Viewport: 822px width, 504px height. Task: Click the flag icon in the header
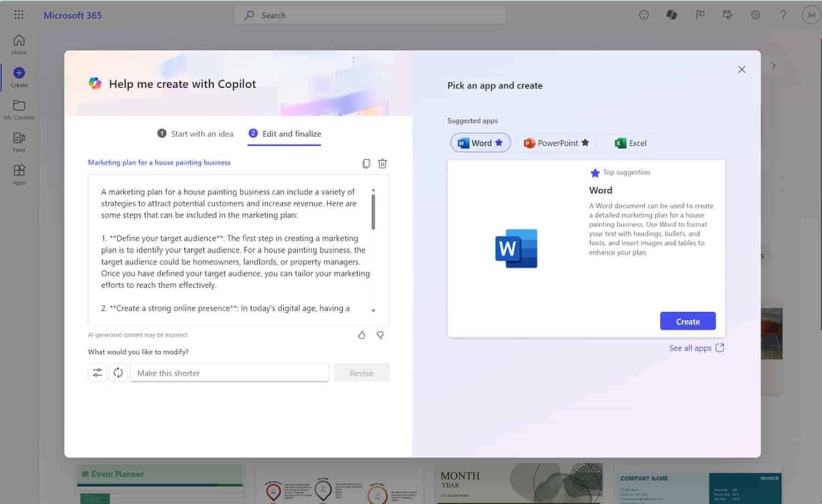(700, 15)
